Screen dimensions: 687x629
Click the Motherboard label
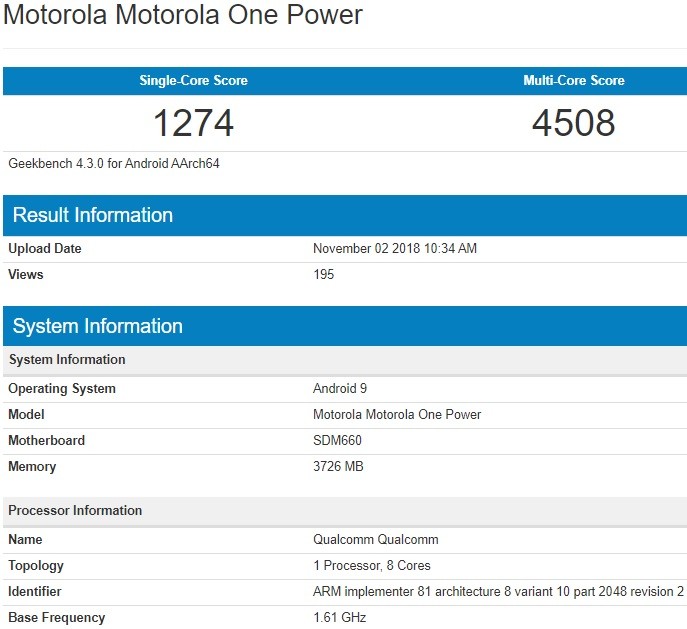coord(46,440)
